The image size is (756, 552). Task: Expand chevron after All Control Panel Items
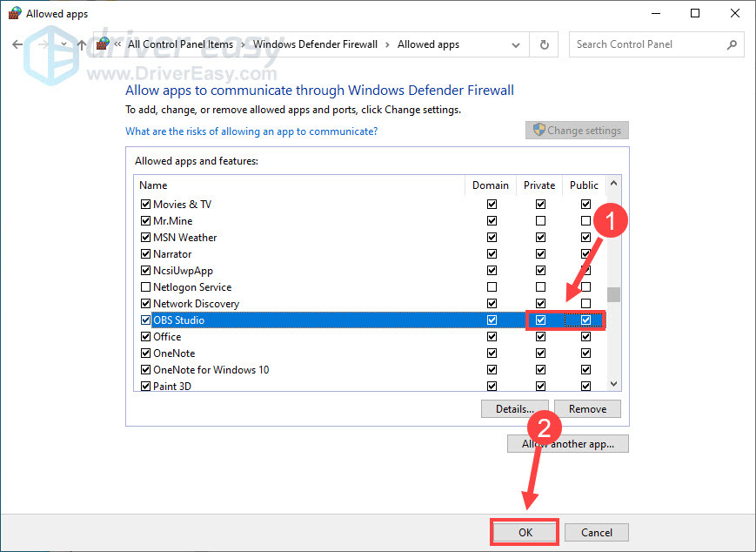(x=243, y=45)
